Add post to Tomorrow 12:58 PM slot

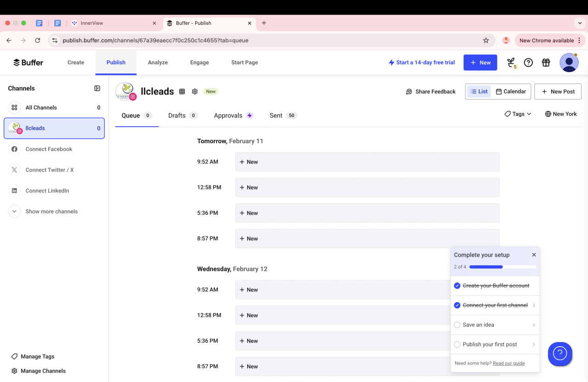point(367,187)
